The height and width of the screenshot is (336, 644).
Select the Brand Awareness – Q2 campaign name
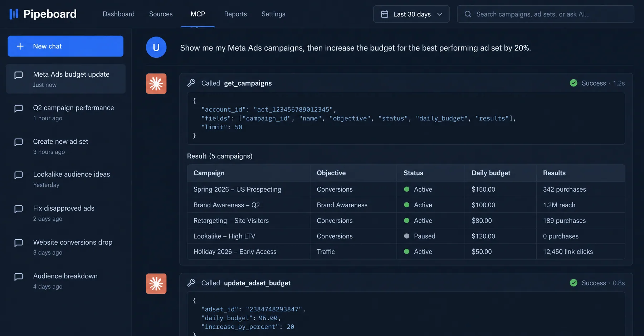tap(226, 205)
